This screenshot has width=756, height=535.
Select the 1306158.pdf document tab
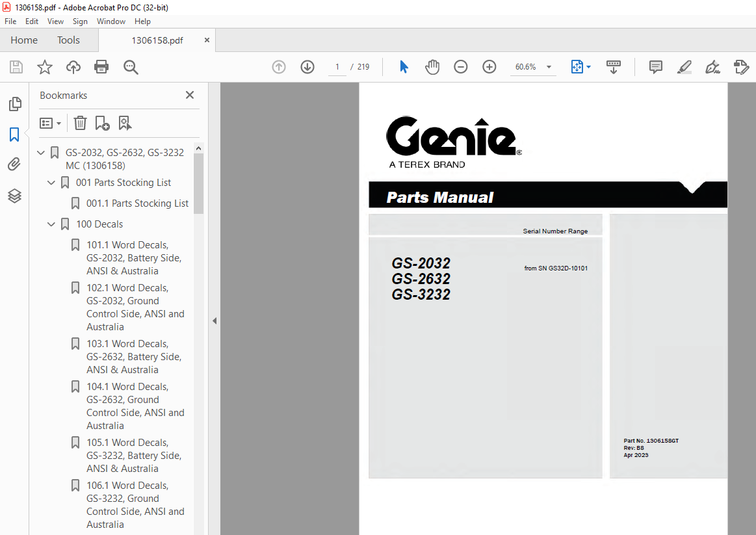click(x=157, y=40)
